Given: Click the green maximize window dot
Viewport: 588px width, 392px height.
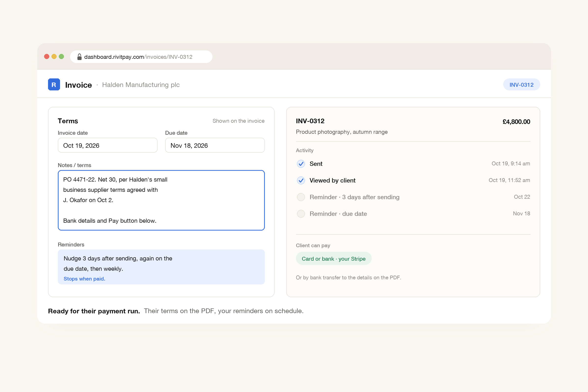Looking at the screenshot, I should pyautogui.click(x=61, y=57).
